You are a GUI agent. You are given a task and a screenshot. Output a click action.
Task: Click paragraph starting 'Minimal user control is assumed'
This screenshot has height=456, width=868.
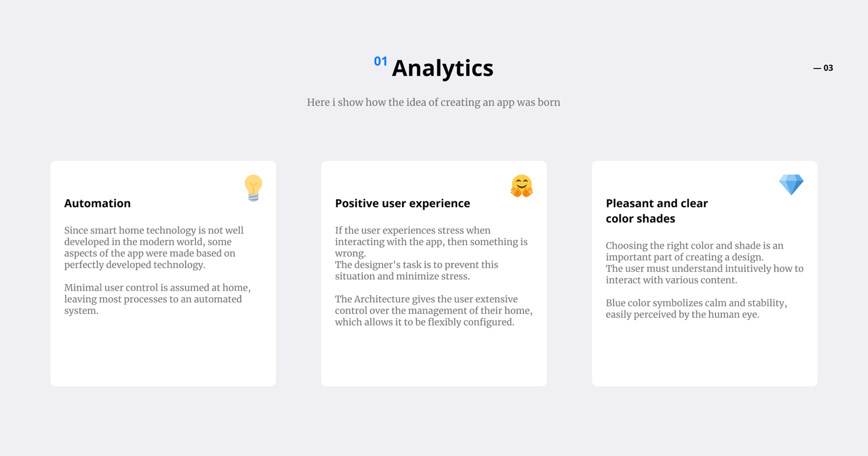tap(157, 299)
